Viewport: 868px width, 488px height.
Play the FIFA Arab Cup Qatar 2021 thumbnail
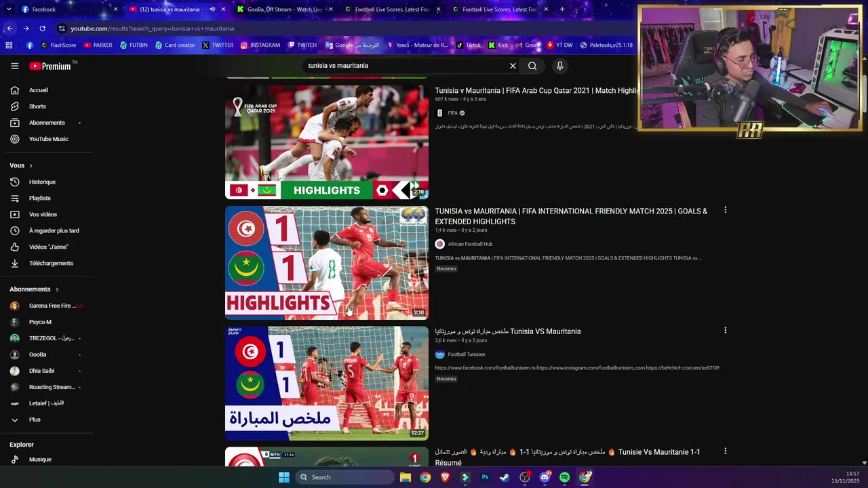[327, 142]
